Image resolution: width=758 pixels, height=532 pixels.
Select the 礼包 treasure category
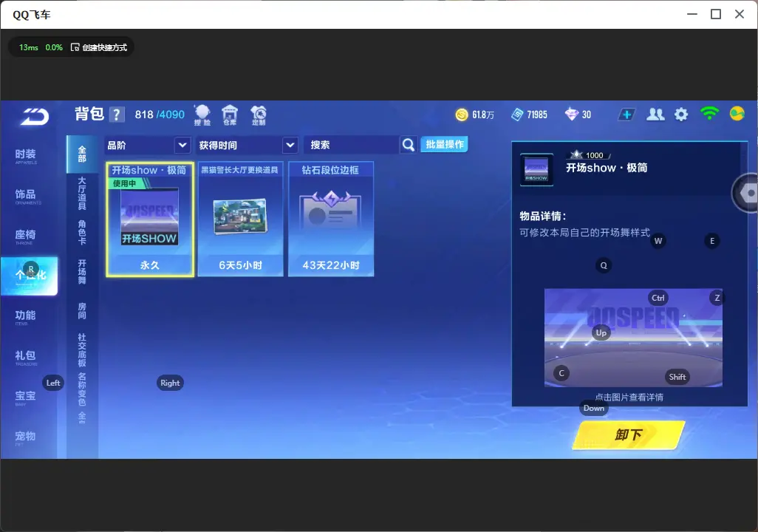(26, 357)
